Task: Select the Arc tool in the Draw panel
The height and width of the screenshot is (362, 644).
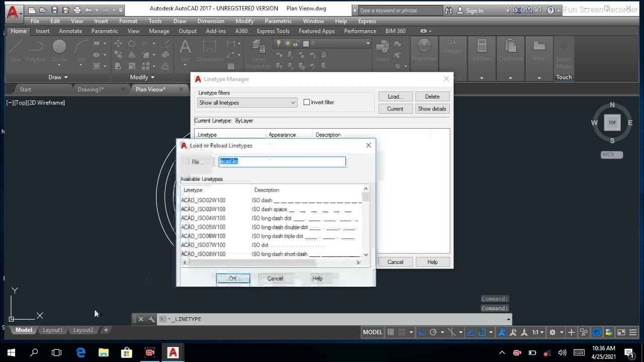Action: coord(81,51)
